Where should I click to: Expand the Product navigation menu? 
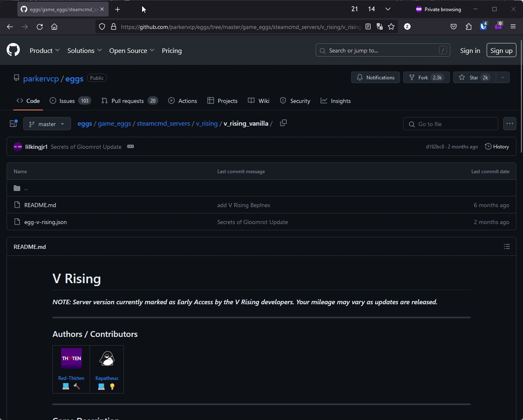[x=45, y=50]
